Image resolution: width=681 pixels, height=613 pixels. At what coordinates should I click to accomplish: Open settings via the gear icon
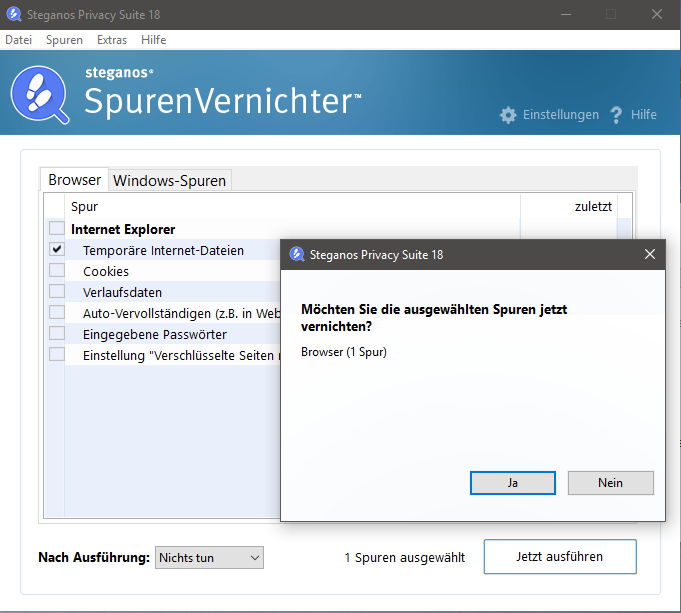click(508, 115)
